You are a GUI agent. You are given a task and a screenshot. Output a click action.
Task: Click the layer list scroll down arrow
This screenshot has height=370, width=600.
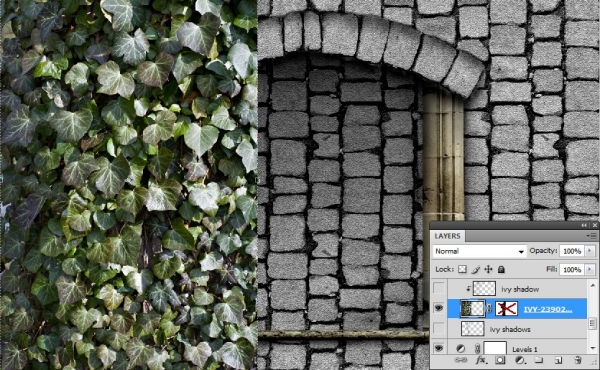coord(592,348)
